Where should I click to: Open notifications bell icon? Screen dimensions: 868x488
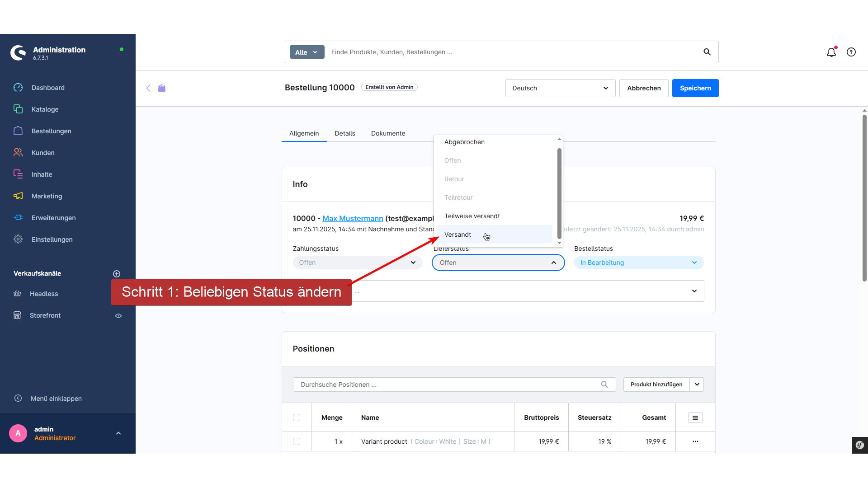831,52
